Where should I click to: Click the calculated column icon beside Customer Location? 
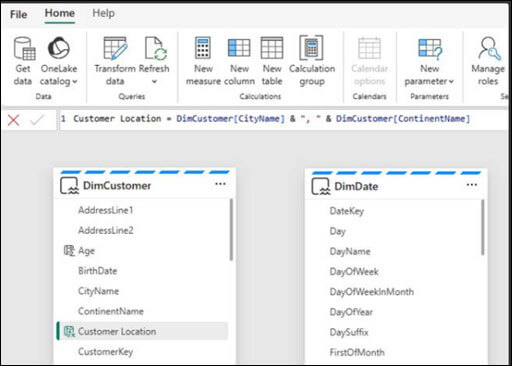(x=69, y=331)
